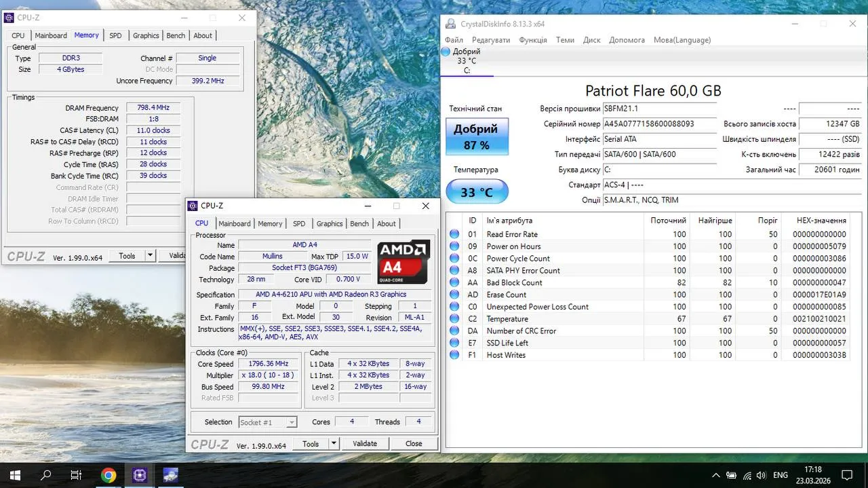Click front CPU-Z window title icon
Image resolution: width=868 pixels, height=488 pixels.
(x=193, y=206)
